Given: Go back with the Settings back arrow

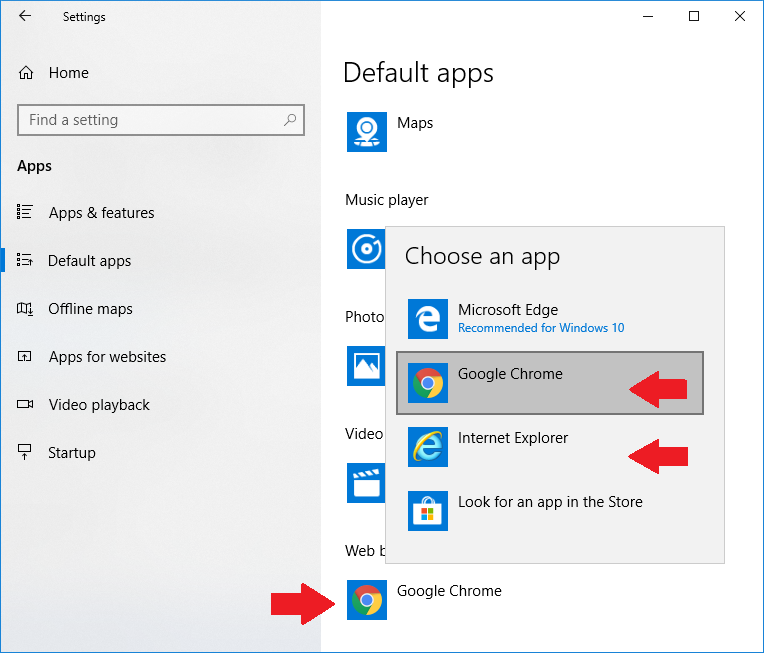Looking at the screenshot, I should coord(25,16).
